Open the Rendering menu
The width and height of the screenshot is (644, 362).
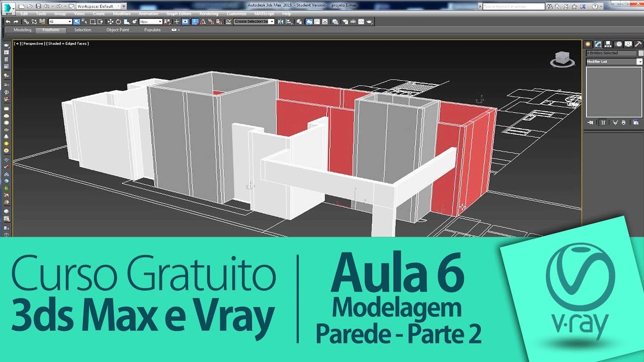(x=209, y=14)
